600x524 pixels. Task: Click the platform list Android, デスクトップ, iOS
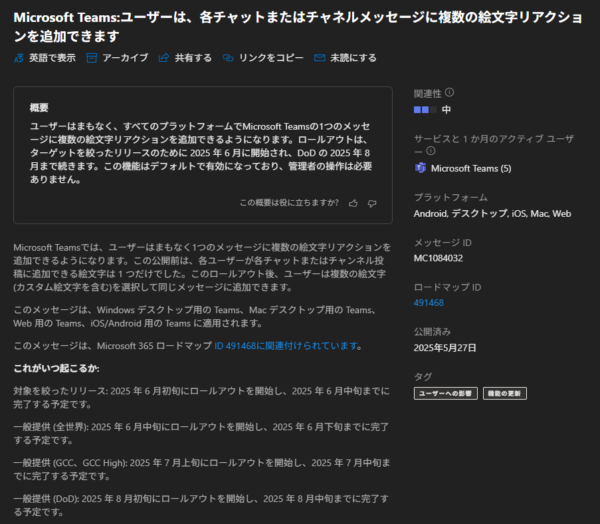point(492,214)
